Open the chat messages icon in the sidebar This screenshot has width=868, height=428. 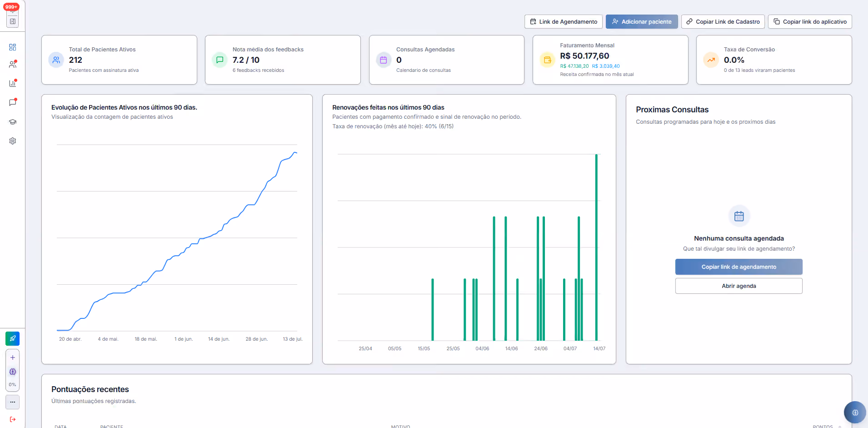13,102
